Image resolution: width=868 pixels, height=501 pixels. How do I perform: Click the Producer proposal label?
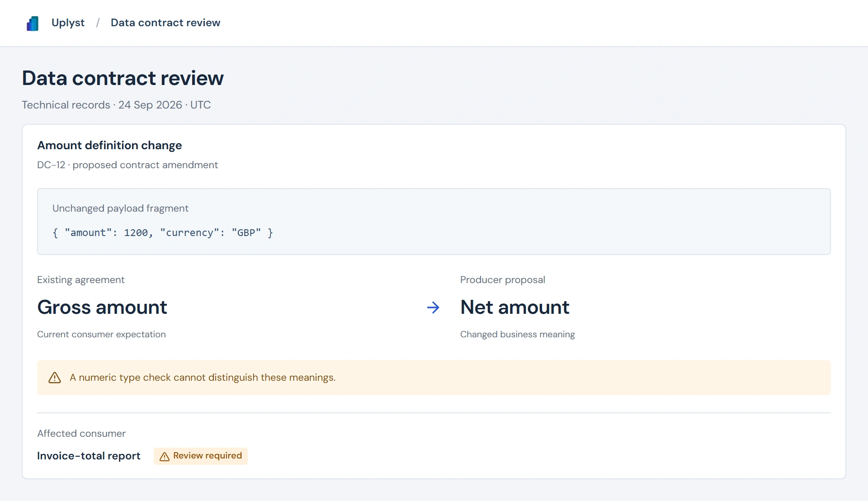tap(503, 280)
